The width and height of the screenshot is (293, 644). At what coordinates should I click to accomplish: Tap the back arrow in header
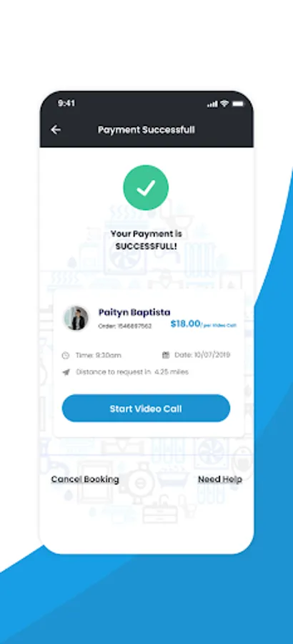56,130
